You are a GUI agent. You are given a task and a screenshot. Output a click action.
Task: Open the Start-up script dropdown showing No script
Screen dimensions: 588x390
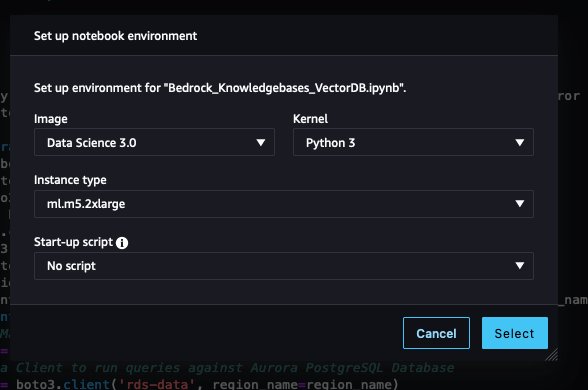tap(284, 266)
